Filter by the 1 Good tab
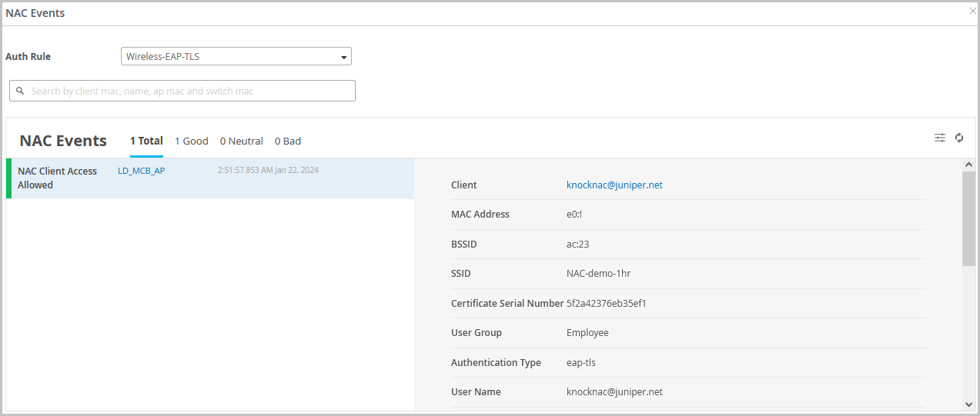The image size is (980, 416). click(x=191, y=141)
